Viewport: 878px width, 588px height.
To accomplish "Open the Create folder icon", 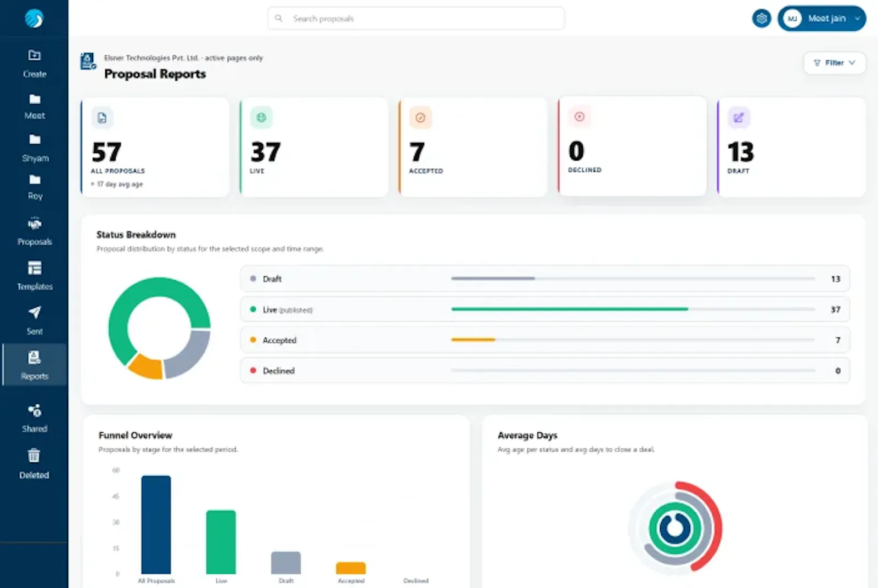I will point(35,55).
